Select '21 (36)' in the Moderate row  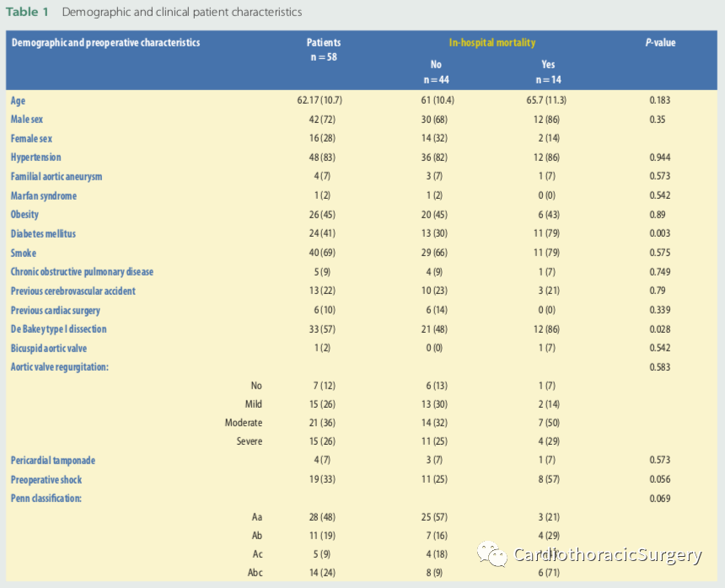(322, 423)
